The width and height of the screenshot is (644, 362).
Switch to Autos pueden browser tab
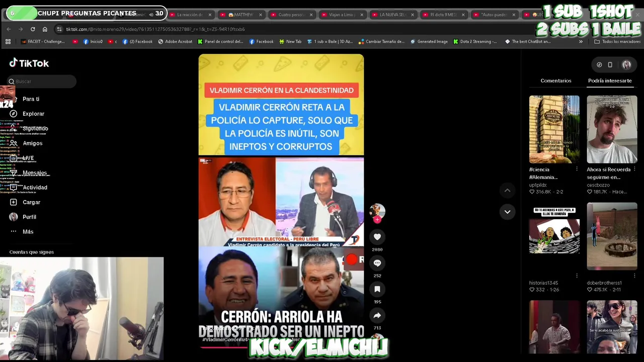point(494,15)
